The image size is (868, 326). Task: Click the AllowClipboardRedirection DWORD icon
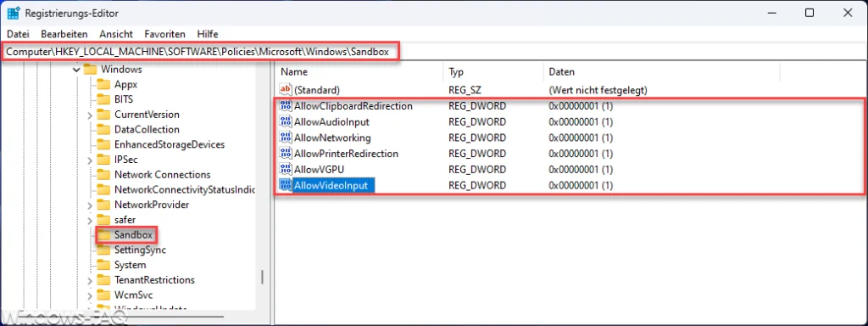pos(286,106)
